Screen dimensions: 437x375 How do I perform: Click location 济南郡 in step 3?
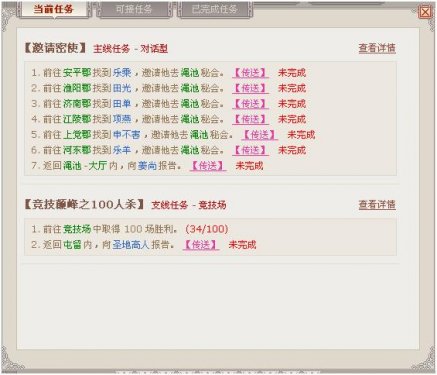(77, 104)
